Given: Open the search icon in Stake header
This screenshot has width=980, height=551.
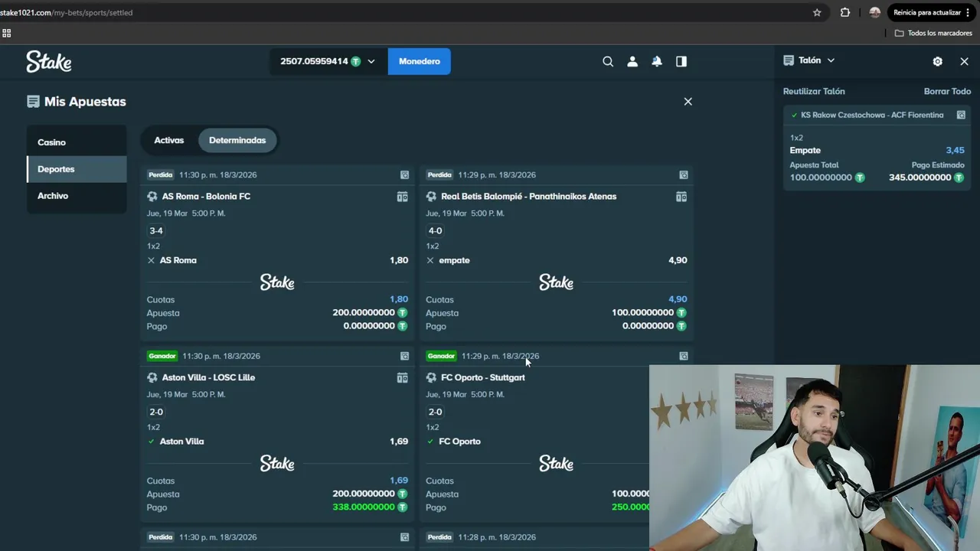Looking at the screenshot, I should (608, 61).
